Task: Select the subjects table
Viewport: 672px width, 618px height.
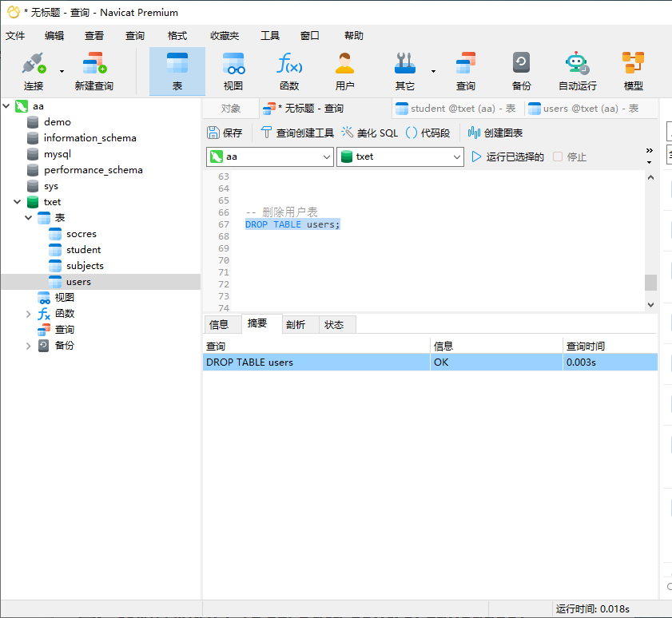Action: (85, 266)
